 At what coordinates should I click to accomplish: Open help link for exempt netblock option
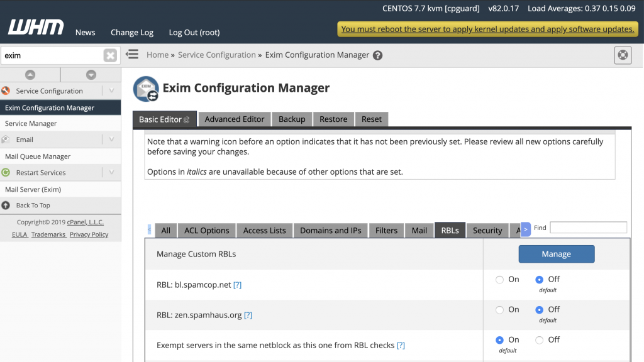click(401, 345)
